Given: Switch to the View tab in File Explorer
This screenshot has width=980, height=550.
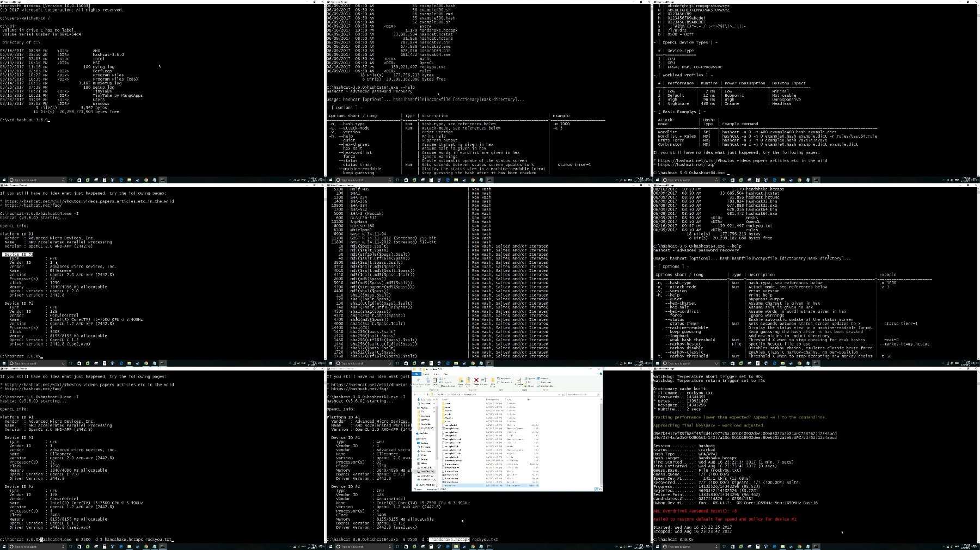Looking at the screenshot, I should [446, 374].
